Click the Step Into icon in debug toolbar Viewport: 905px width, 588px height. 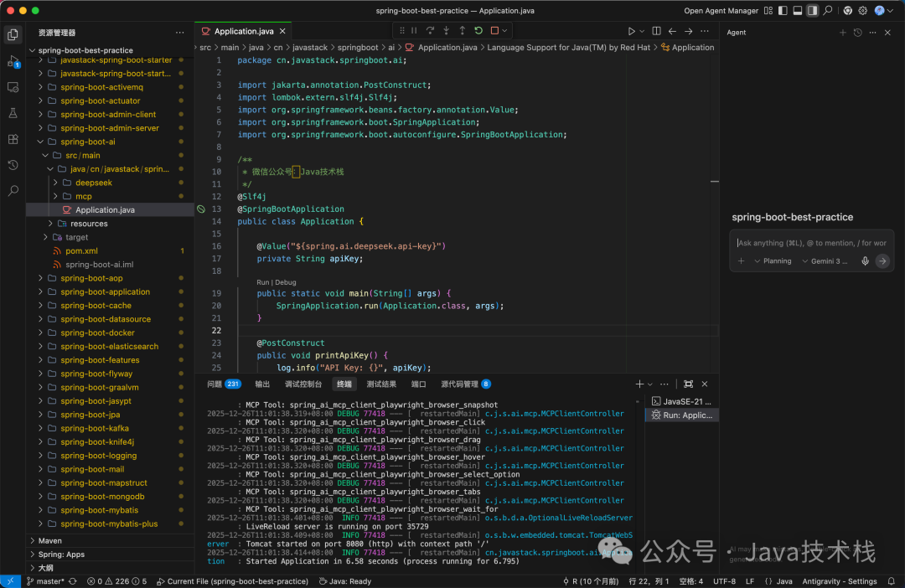point(446,30)
